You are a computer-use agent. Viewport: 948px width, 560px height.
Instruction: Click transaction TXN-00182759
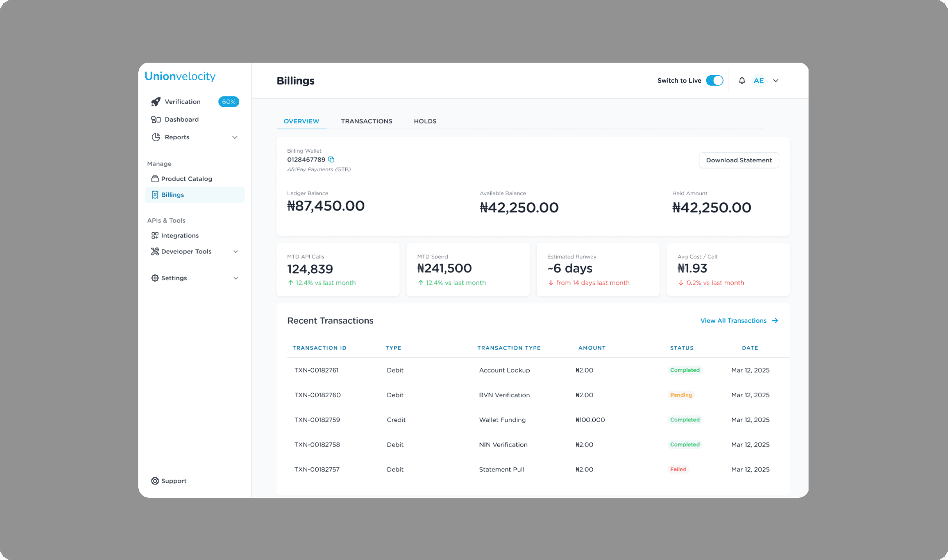pyautogui.click(x=317, y=420)
